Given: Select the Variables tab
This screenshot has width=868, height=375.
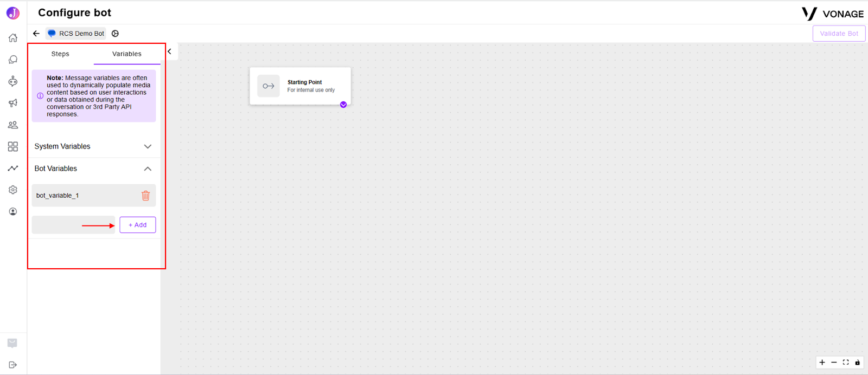Looking at the screenshot, I should click(127, 54).
